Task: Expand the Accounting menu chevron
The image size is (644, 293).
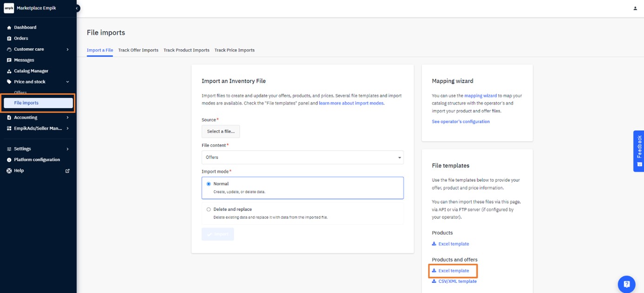Action: pos(67,117)
